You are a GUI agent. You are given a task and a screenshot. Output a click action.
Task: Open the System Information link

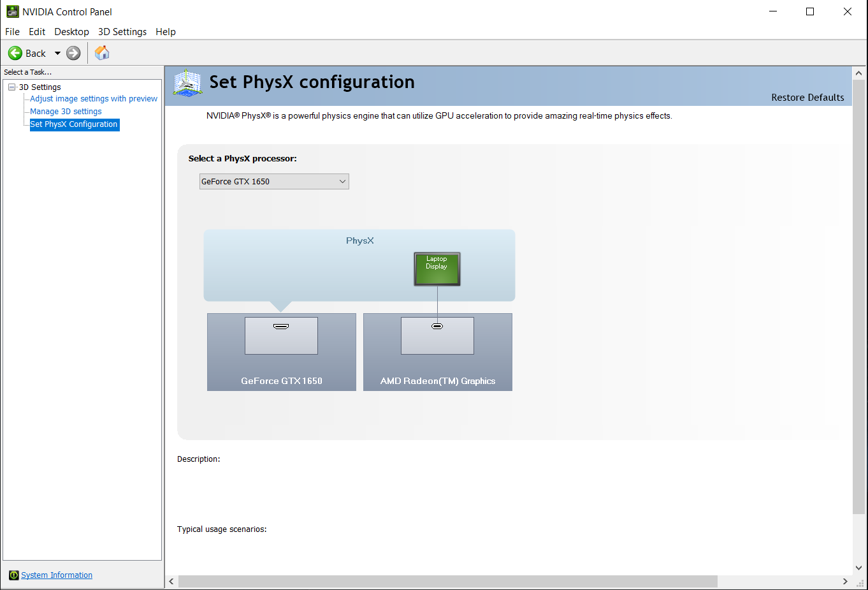coord(57,575)
